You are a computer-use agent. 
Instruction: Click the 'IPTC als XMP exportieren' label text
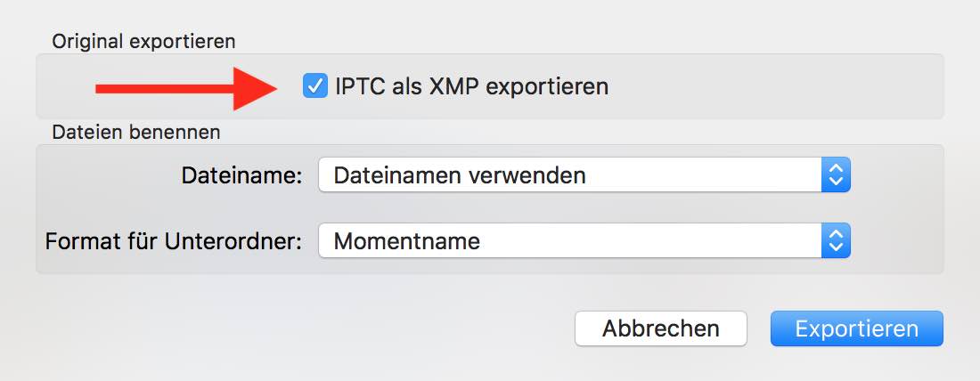tap(471, 86)
